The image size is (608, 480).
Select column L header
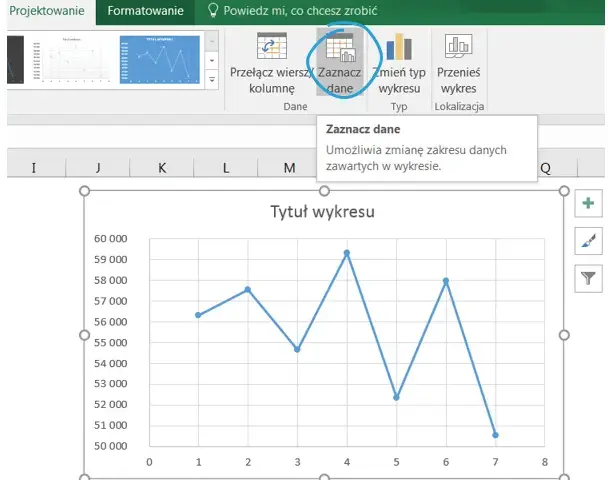pos(226,168)
